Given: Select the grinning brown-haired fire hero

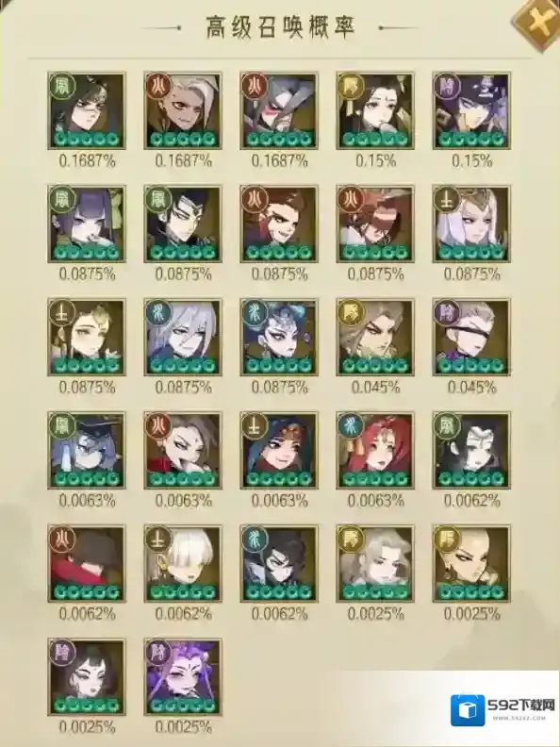Looking at the screenshot, I should tap(279, 224).
